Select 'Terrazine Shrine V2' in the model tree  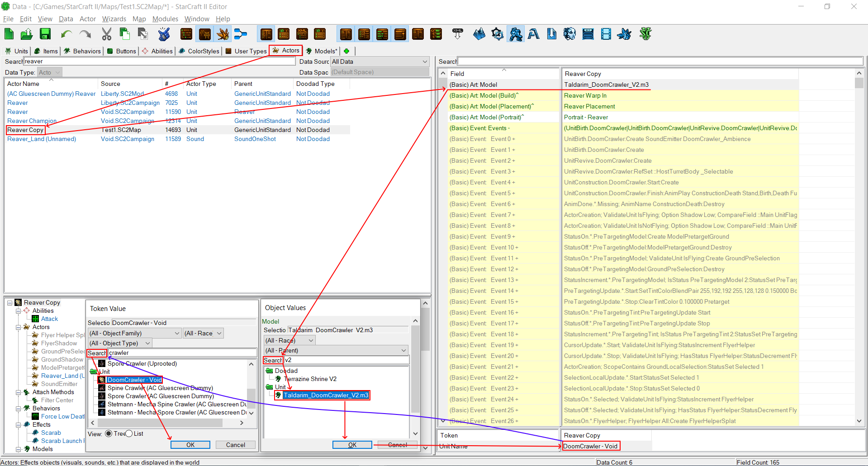(310, 379)
